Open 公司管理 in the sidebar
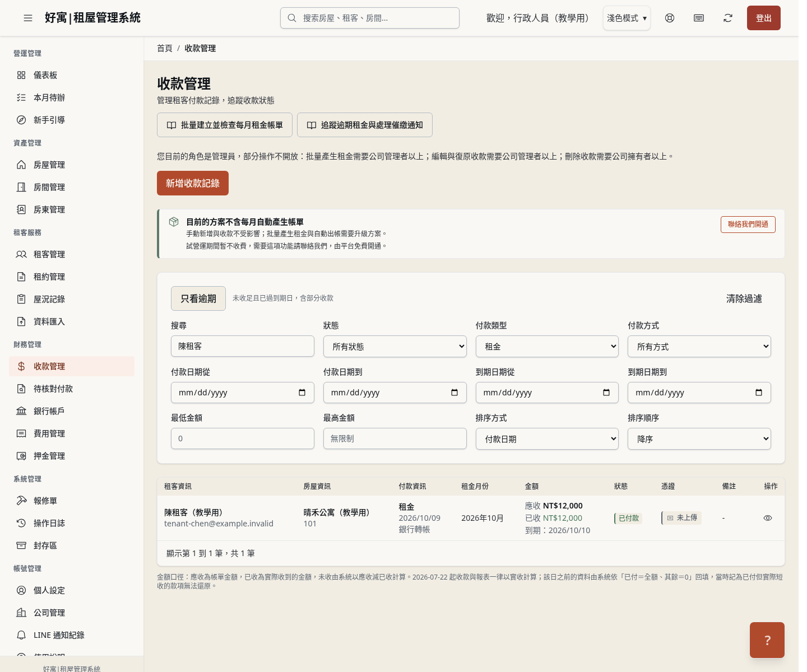Image resolution: width=807 pixels, height=672 pixels. point(72,613)
